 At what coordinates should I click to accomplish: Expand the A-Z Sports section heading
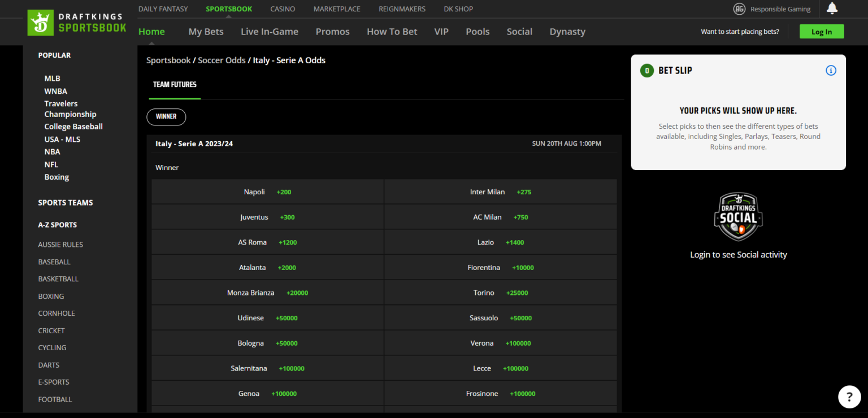click(x=58, y=225)
